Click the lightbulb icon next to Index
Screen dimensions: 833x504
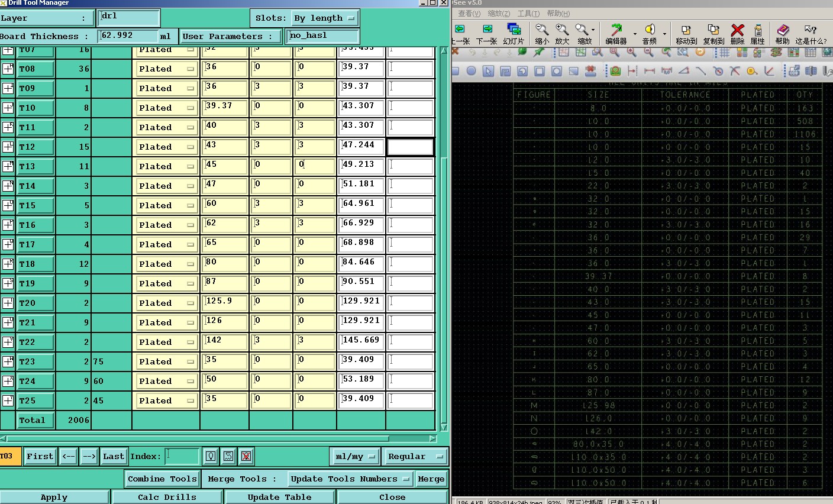coord(211,456)
